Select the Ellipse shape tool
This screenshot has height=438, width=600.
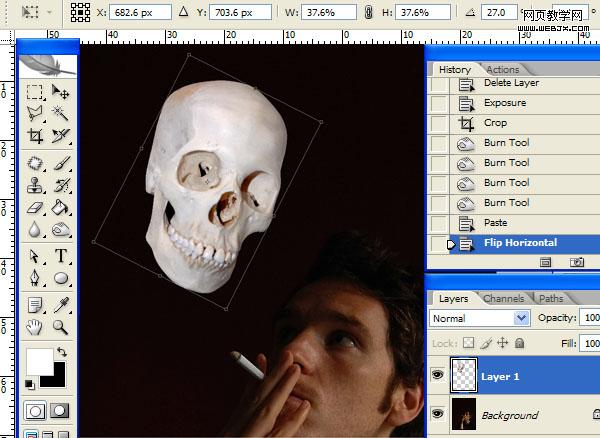click(60, 278)
